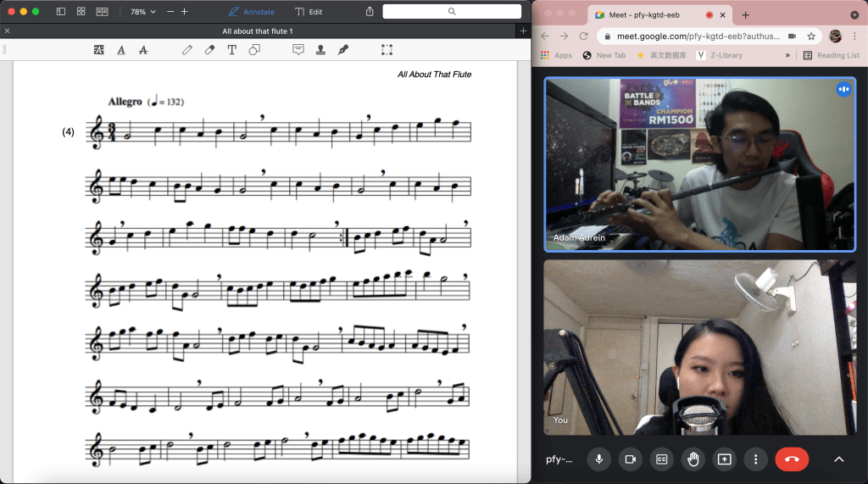This screenshot has height=484, width=868.
Task: Add a note comment annotation
Action: click(298, 50)
